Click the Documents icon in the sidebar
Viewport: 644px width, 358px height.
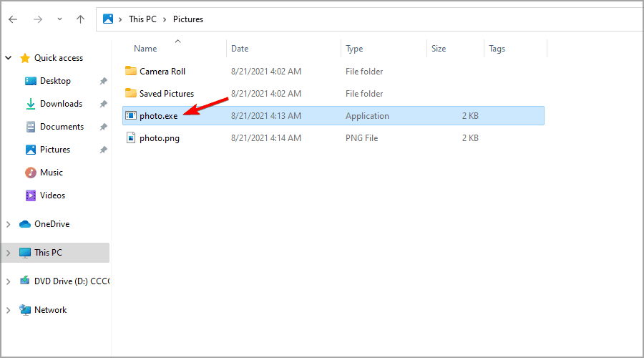(x=31, y=127)
